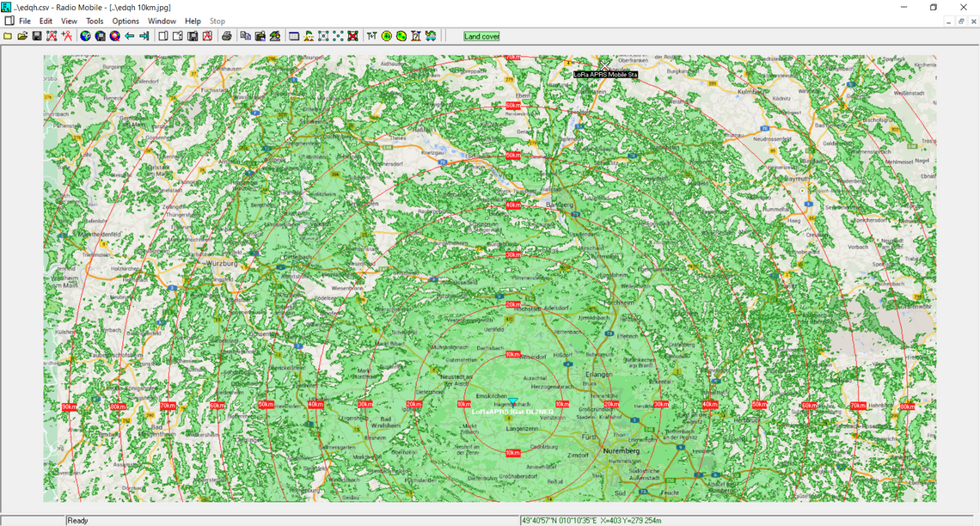Open the Edit menu
The height and width of the screenshot is (526, 980).
(x=46, y=21)
